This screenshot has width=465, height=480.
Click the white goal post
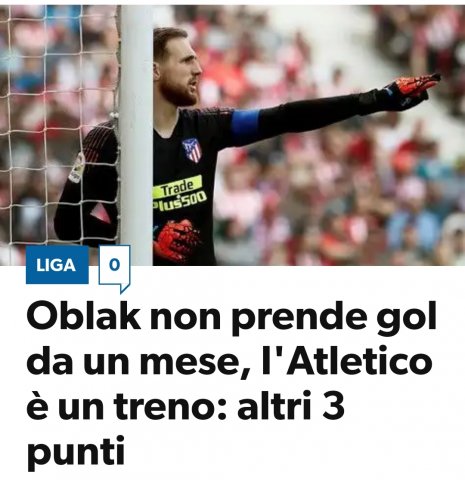[x=136, y=135]
